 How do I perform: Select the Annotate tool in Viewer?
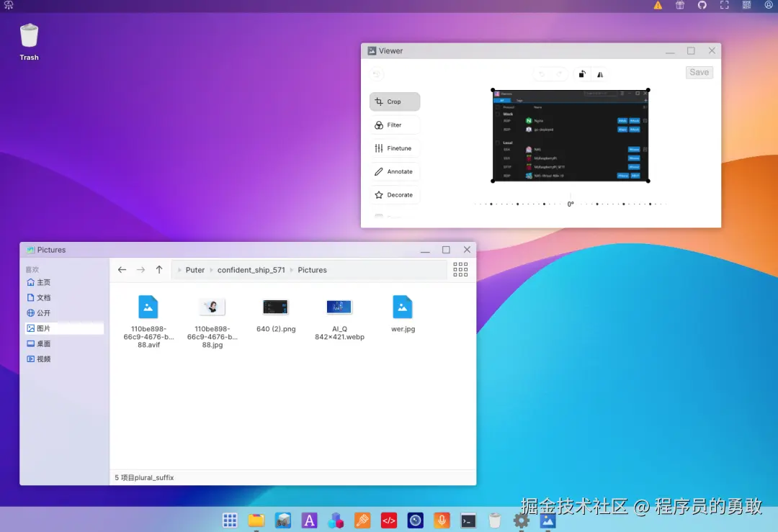(x=395, y=171)
